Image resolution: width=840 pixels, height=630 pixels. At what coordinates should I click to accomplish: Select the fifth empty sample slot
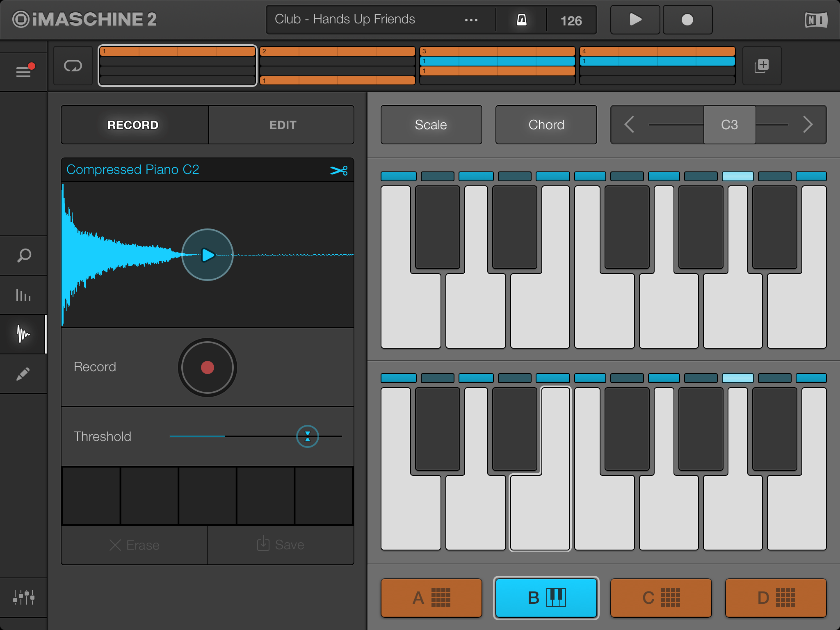tap(324, 495)
